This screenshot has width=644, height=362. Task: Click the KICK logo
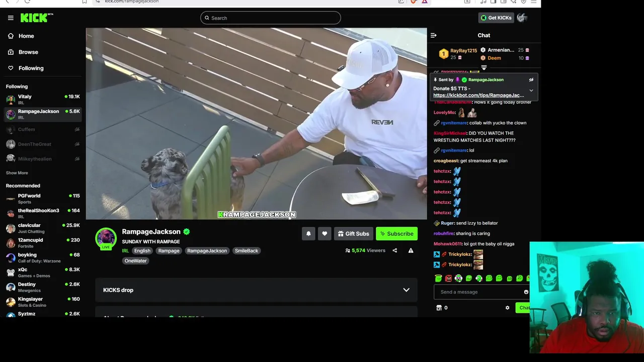(37, 18)
